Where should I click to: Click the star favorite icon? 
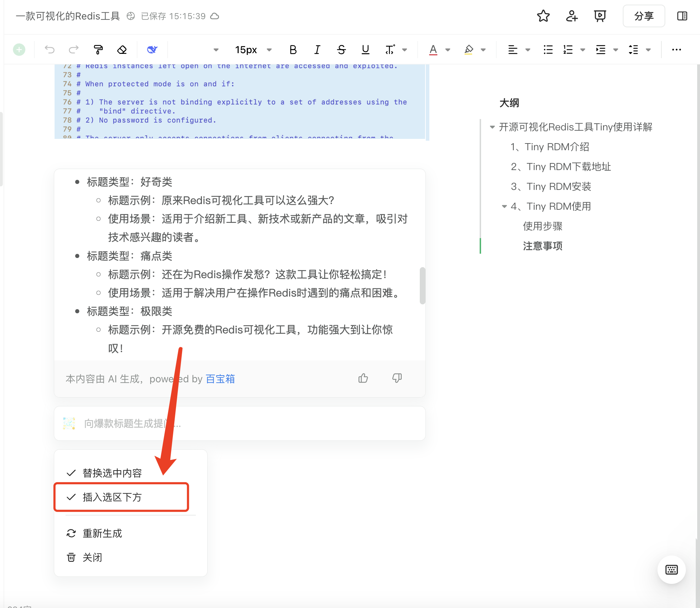543,16
